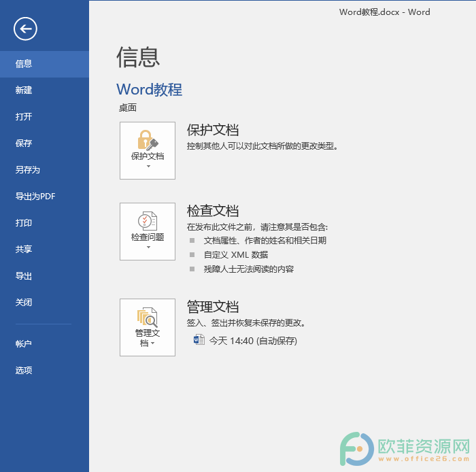Open the Word file icon beside 今天 14:40
Screen dimensions: 476x472
click(x=199, y=339)
